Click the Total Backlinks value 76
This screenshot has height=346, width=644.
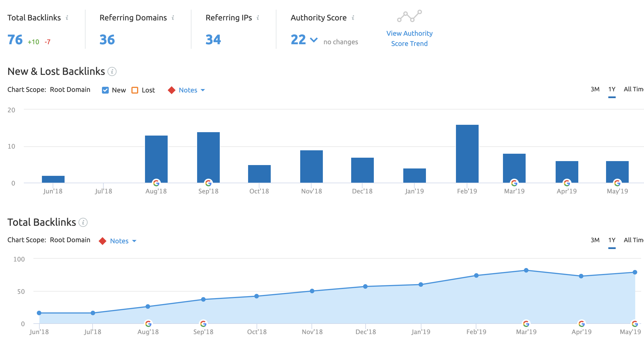click(15, 40)
